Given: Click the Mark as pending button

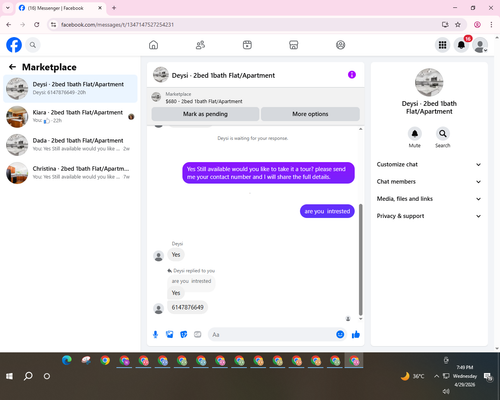Looking at the screenshot, I should (205, 114).
